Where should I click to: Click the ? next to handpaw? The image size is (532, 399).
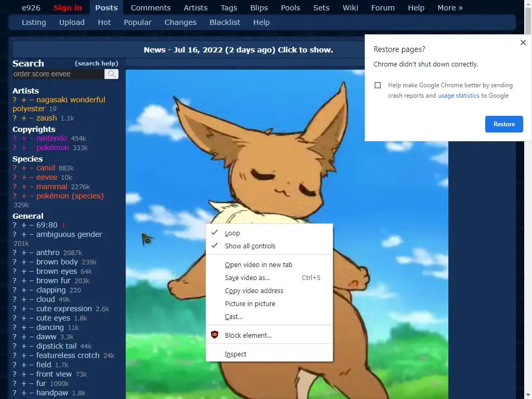click(15, 393)
